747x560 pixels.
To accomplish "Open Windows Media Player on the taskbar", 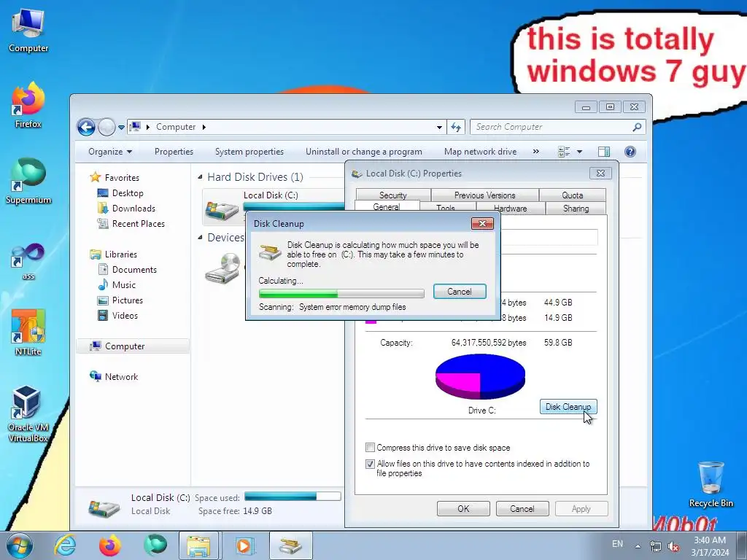I will (x=244, y=545).
